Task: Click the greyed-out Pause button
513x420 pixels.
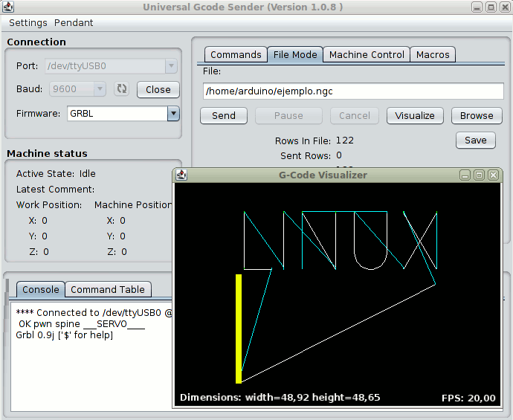Action: (288, 116)
